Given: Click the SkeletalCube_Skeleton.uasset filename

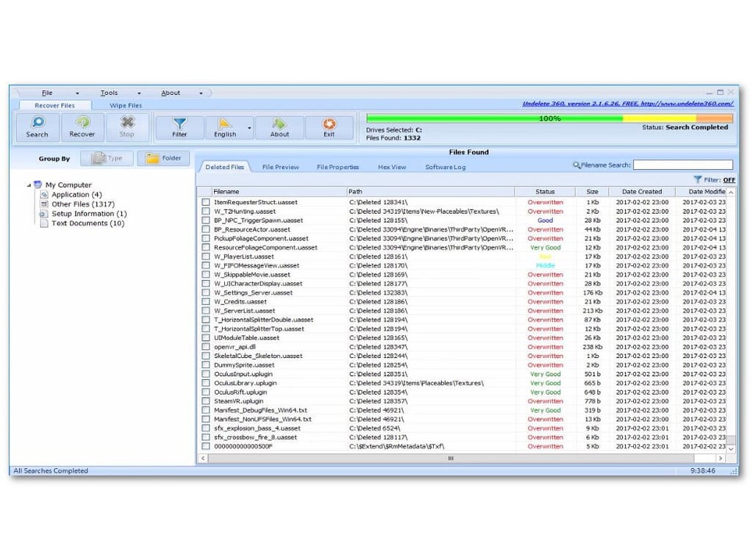Looking at the screenshot, I should pyautogui.click(x=258, y=356).
